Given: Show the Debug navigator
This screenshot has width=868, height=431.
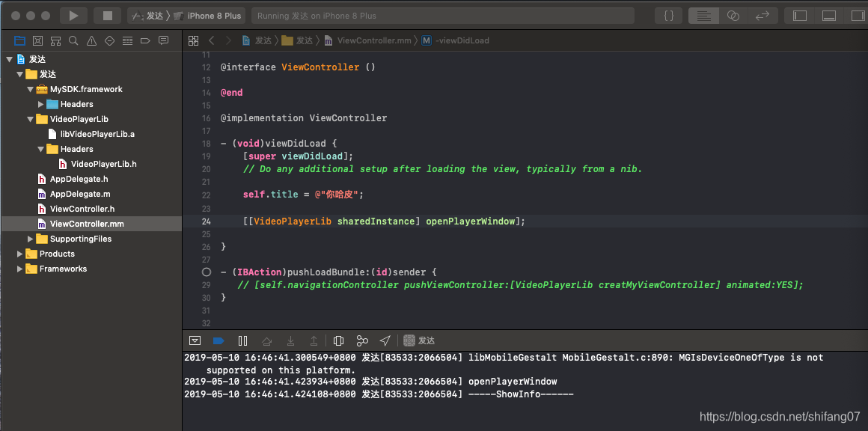Looking at the screenshot, I should [x=127, y=40].
